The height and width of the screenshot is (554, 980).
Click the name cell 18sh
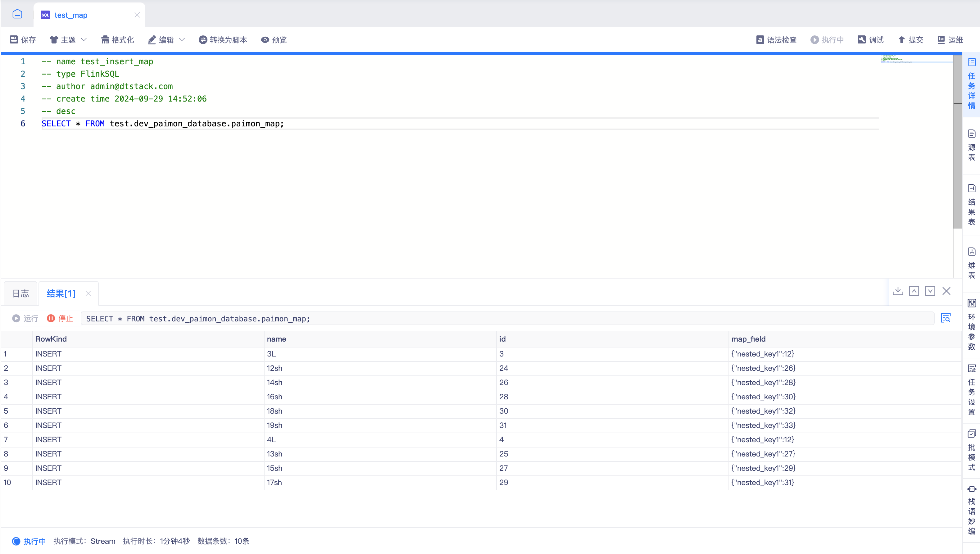pyautogui.click(x=380, y=411)
